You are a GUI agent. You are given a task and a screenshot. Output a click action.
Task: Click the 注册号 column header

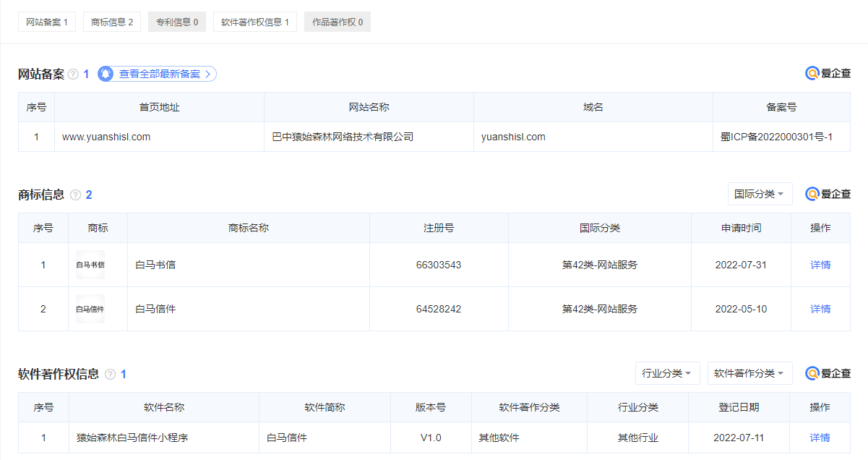439,228
